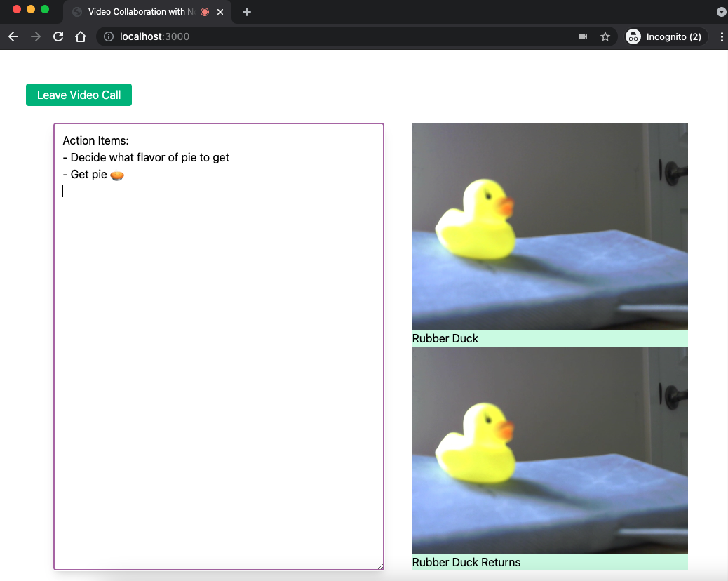This screenshot has width=728, height=581.
Task: Click the yellow minimize window button
Action: [x=31, y=9]
